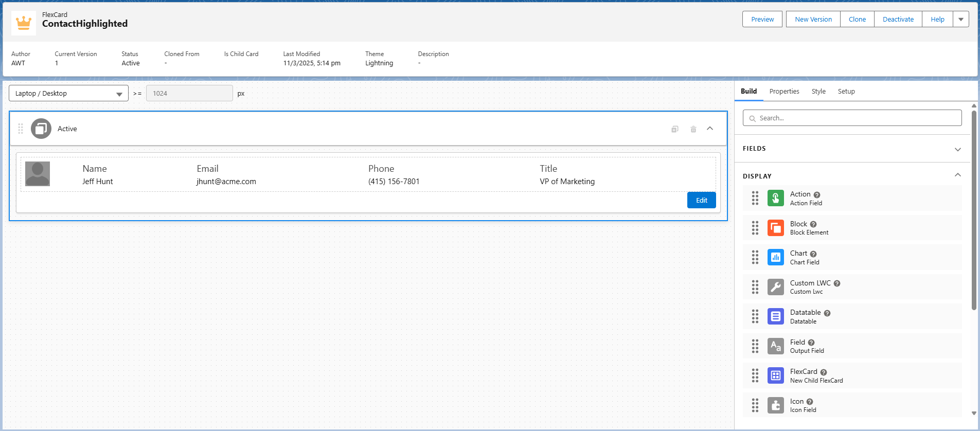Open the Style tab
The height and width of the screenshot is (431, 980).
tap(818, 92)
